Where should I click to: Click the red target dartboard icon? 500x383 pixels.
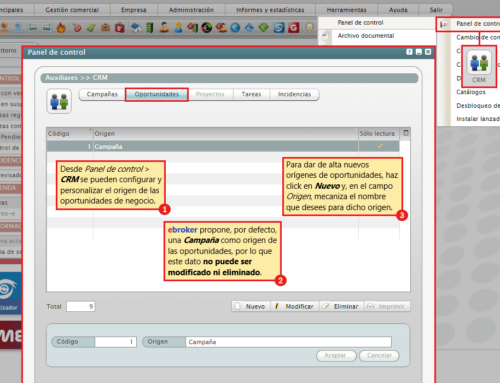pyautogui.click(x=77, y=28)
